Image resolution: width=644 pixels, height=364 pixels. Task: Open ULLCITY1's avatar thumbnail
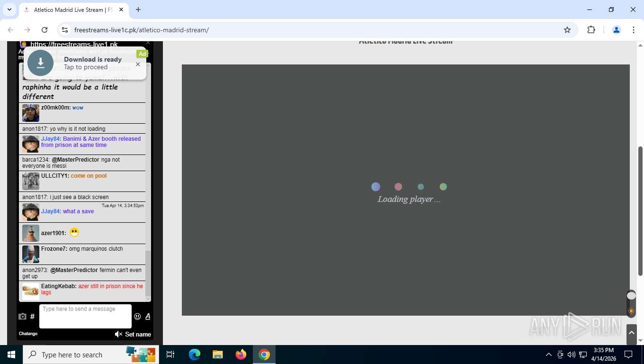pos(31,181)
